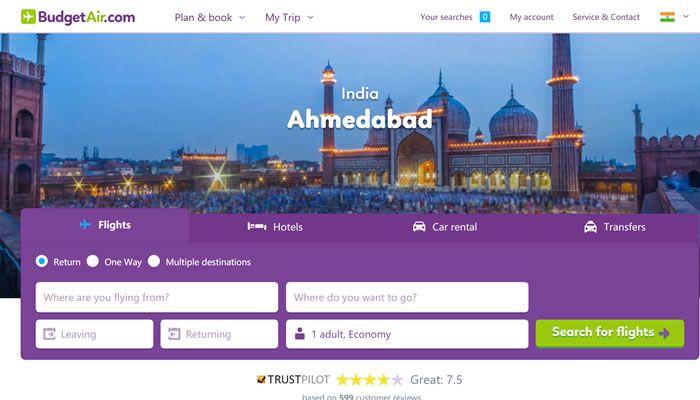Click the BudgetAir.com airplane logo icon
Viewport: 700px width, 400px height.
pyautogui.click(x=28, y=17)
